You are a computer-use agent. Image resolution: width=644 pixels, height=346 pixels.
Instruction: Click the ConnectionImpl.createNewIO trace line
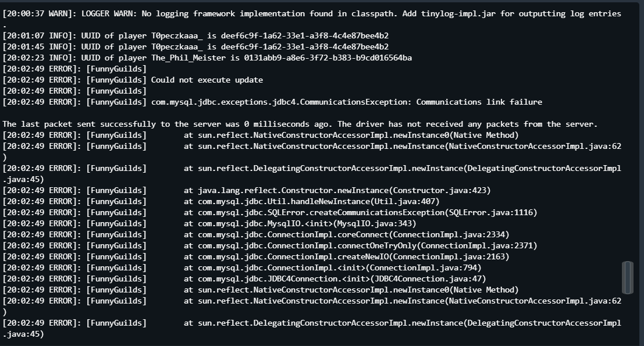[346, 256]
